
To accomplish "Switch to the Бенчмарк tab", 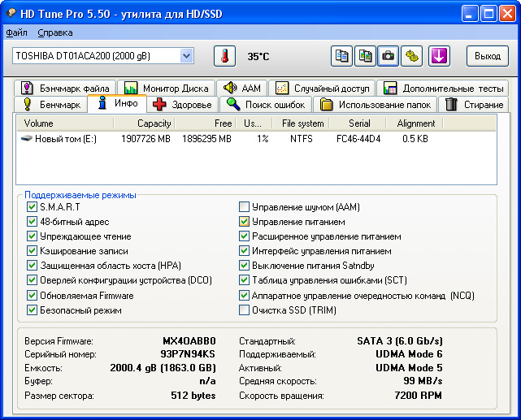I will tap(51, 105).
